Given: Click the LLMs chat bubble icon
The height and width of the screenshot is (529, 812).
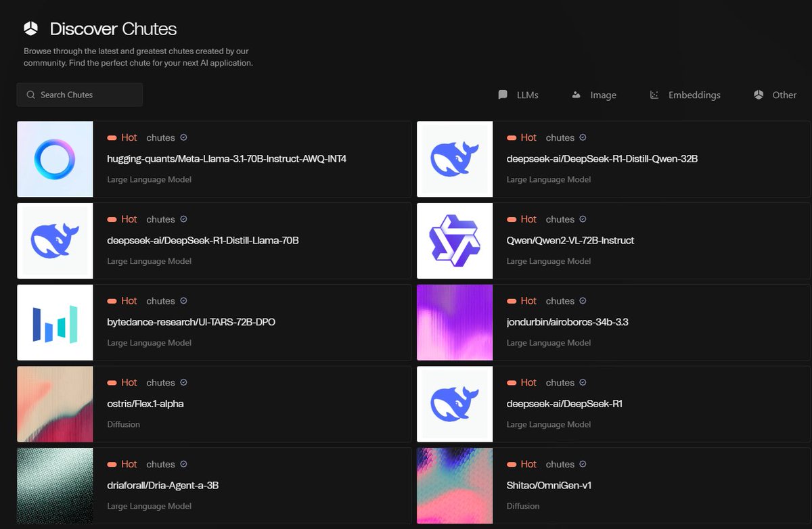Looking at the screenshot, I should click(503, 95).
